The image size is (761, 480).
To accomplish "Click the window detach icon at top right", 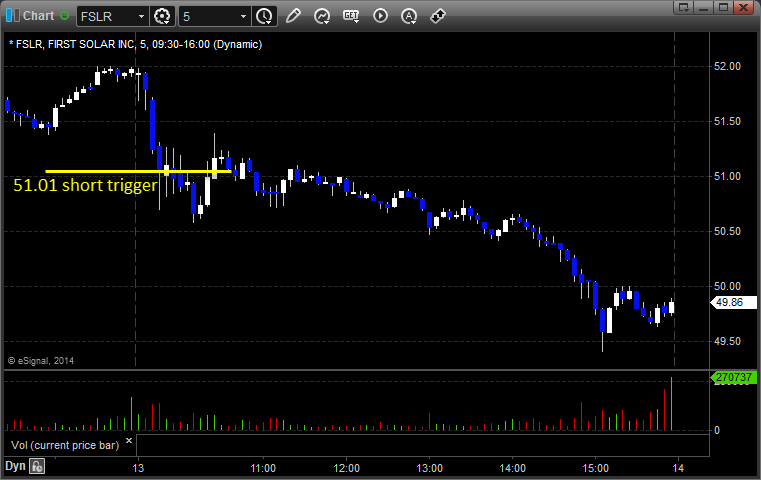I will point(684,8).
